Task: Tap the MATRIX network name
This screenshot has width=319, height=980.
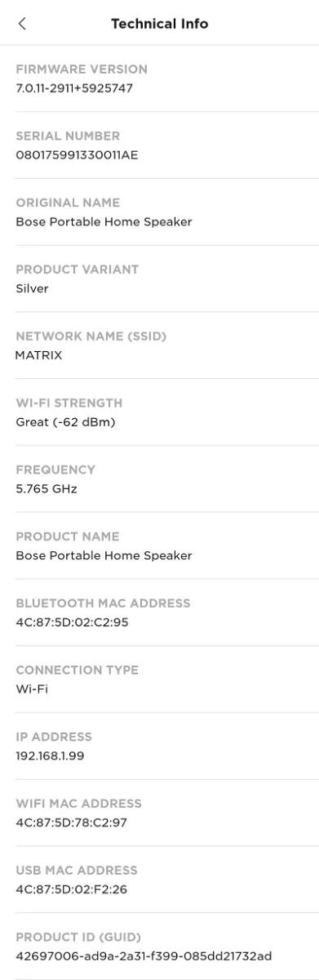Action: [38, 355]
